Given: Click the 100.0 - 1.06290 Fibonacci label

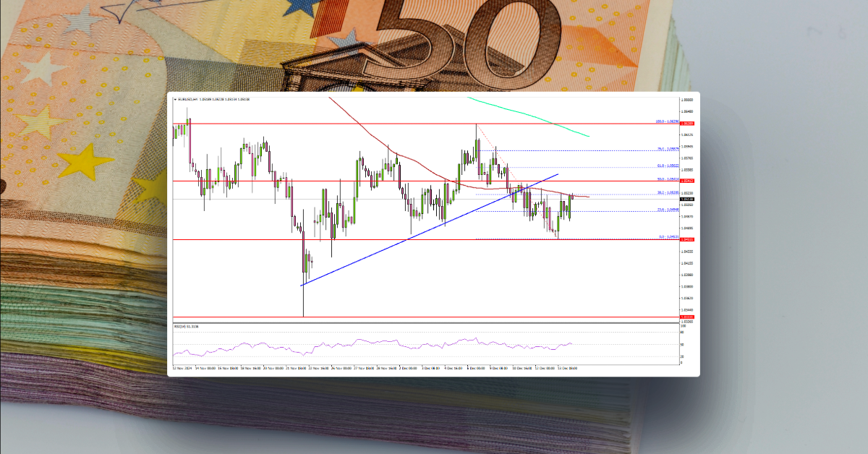Looking at the screenshot, I should (667, 120).
